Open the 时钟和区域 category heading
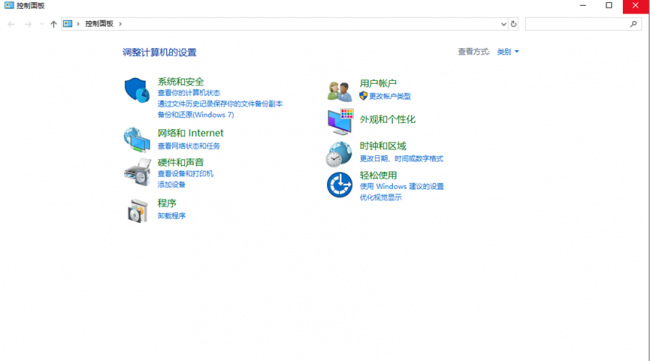The height and width of the screenshot is (361, 650). tap(383, 146)
